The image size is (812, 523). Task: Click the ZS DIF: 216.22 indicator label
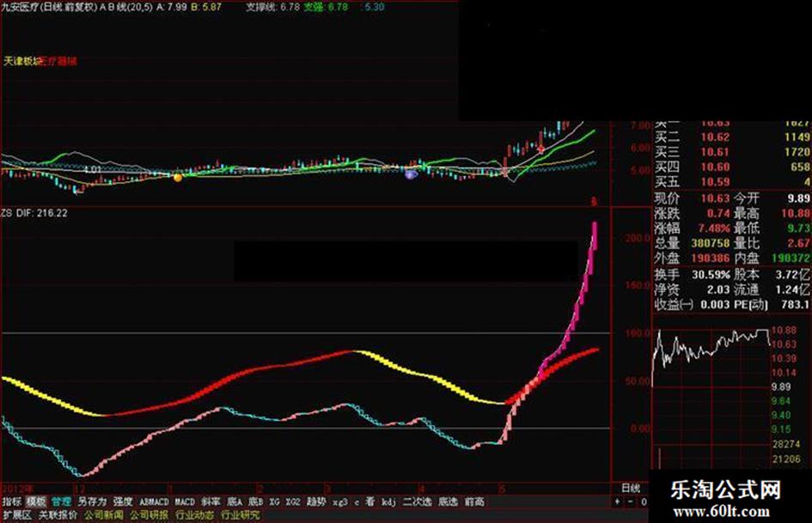tap(34, 213)
